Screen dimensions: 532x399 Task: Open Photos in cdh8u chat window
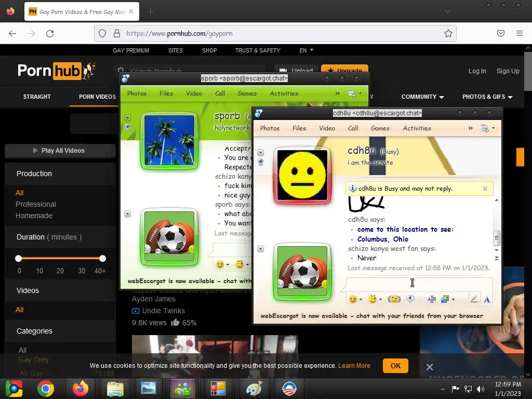[x=270, y=128]
